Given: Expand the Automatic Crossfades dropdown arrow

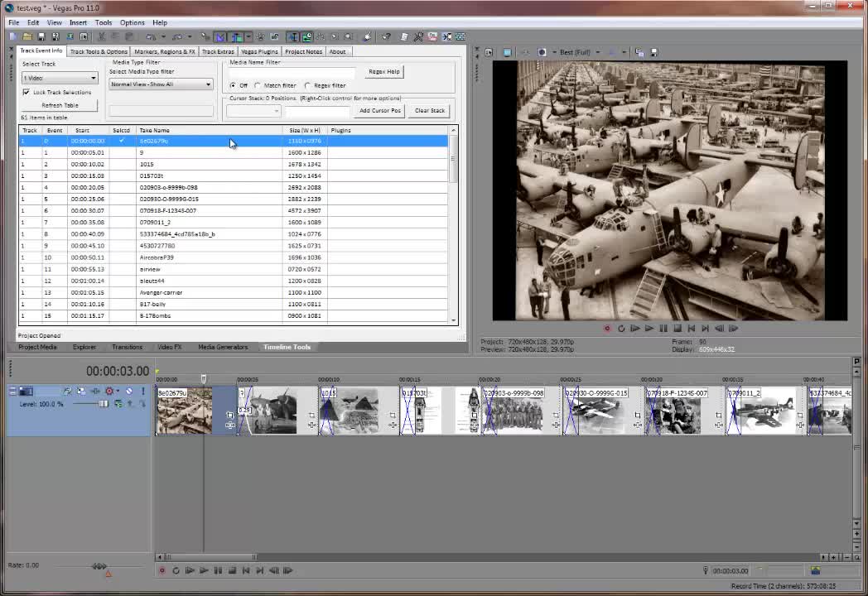Looking at the screenshot, I should 248,36.
